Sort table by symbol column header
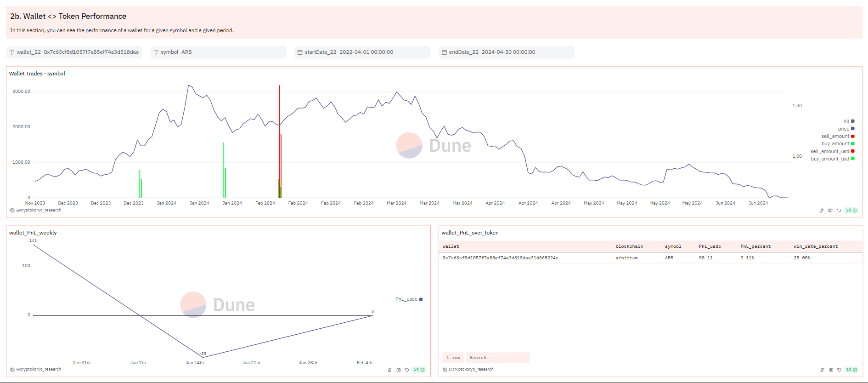 click(x=673, y=246)
